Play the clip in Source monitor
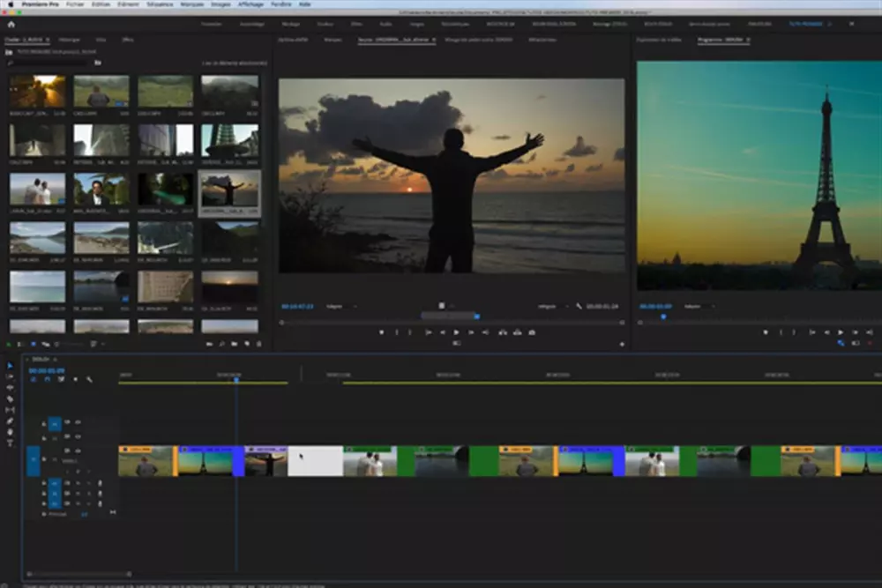This screenshot has height=588, width=882. (456, 332)
